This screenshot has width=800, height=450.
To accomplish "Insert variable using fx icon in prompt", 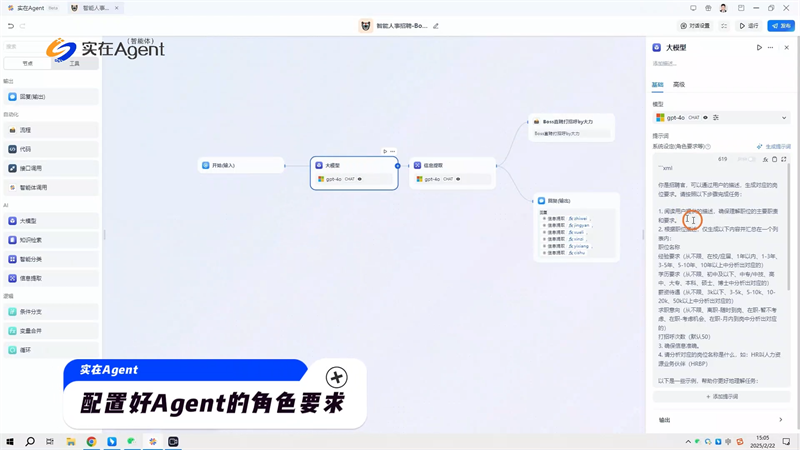I will (x=765, y=159).
